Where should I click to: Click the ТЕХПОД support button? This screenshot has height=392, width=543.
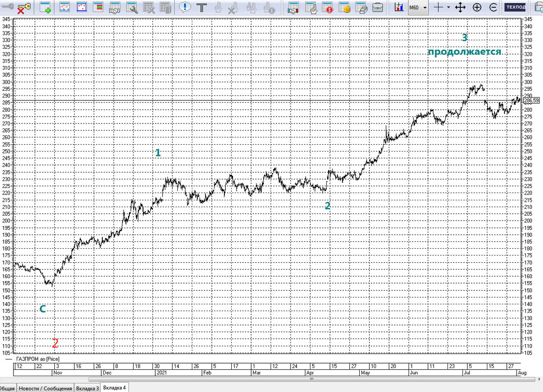(515, 7)
